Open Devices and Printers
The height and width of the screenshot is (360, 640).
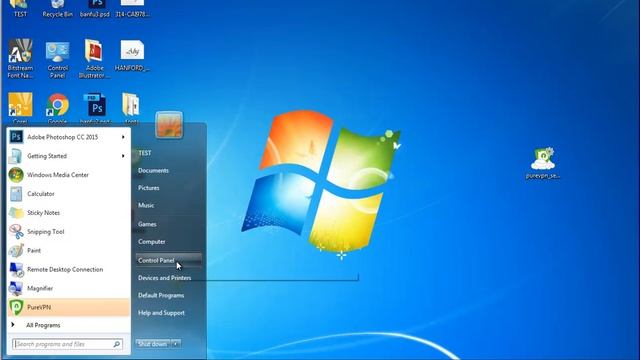click(x=164, y=278)
